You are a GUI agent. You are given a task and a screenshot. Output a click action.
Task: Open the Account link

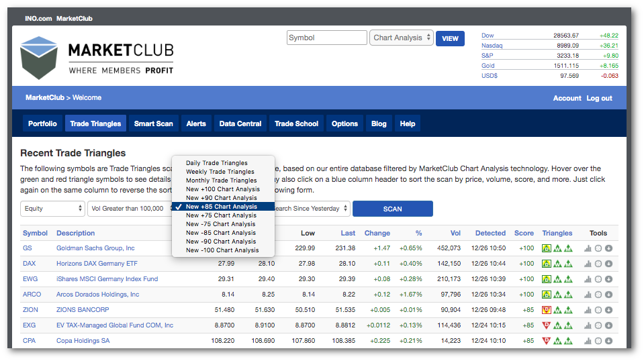pos(567,99)
